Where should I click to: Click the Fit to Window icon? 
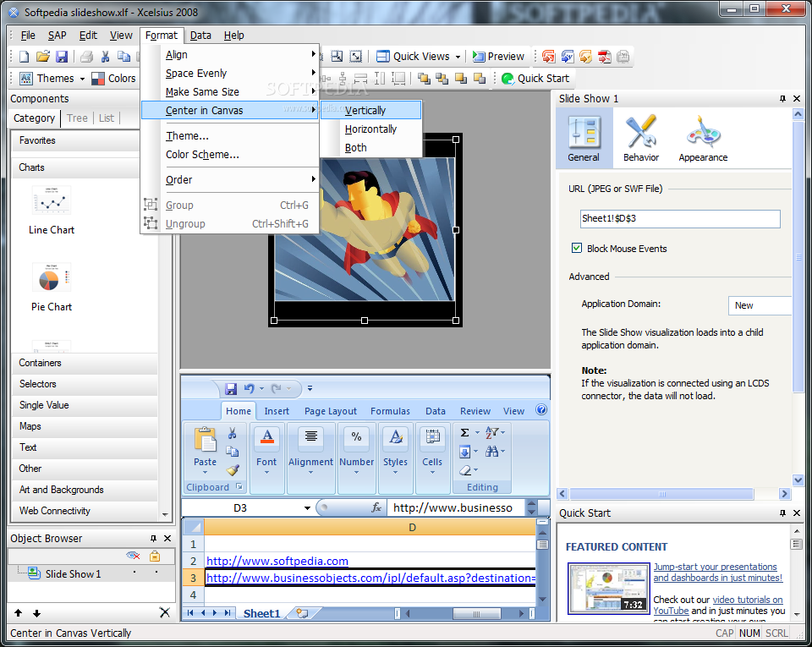[356, 57]
